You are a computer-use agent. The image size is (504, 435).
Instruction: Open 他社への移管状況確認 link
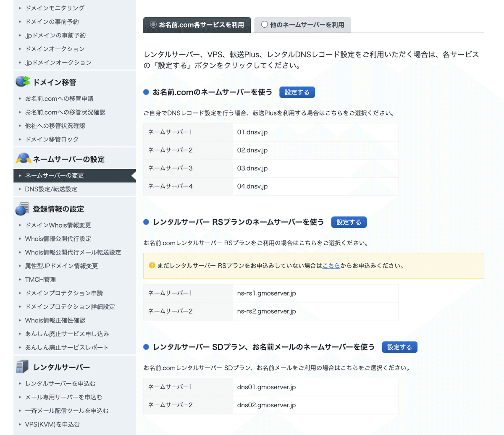[55, 126]
